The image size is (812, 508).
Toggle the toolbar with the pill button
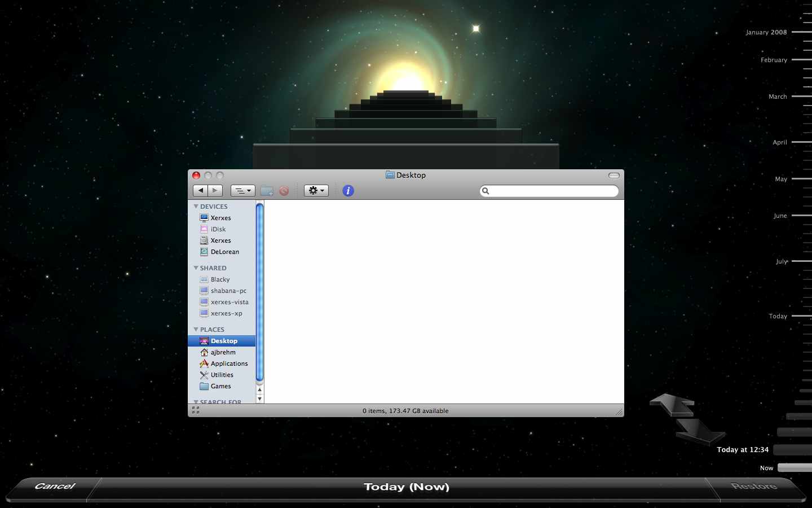click(x=614, y=176)
